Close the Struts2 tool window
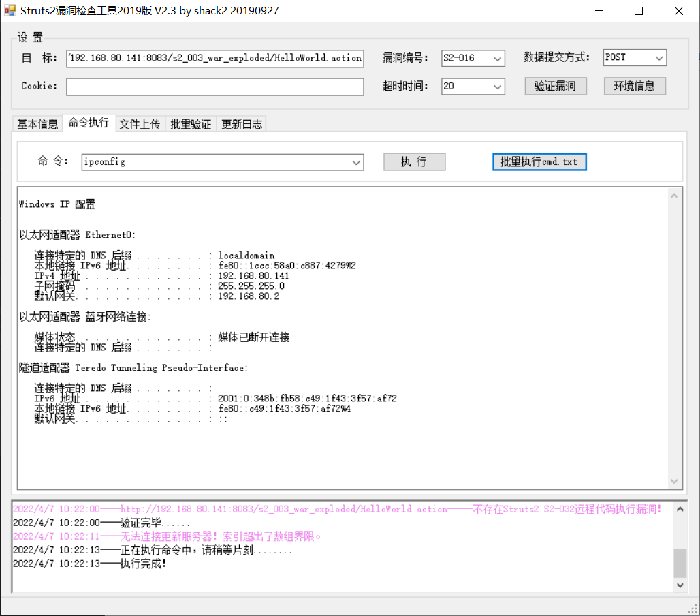 pos(679,11)
